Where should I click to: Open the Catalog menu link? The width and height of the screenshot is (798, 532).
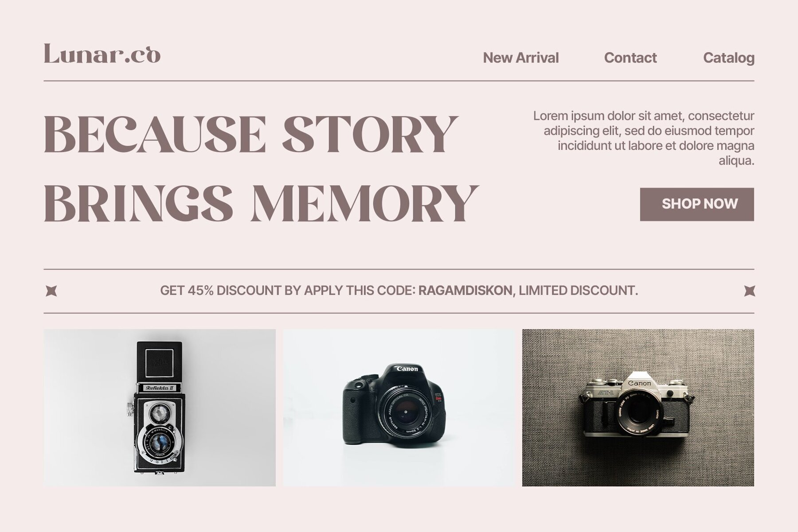click(728, 58)
